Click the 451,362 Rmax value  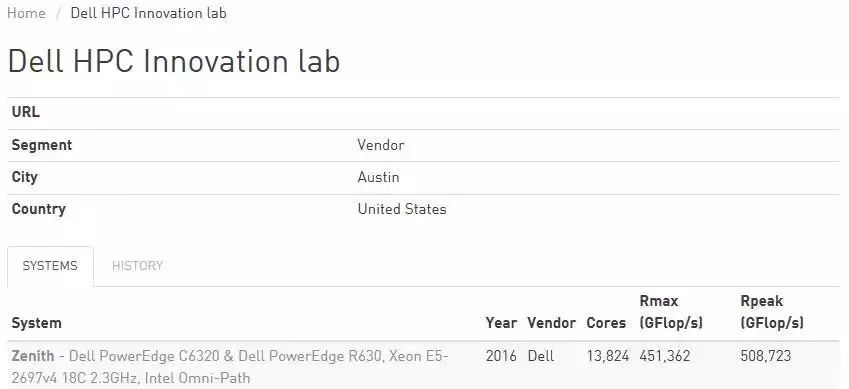(665, 356)
